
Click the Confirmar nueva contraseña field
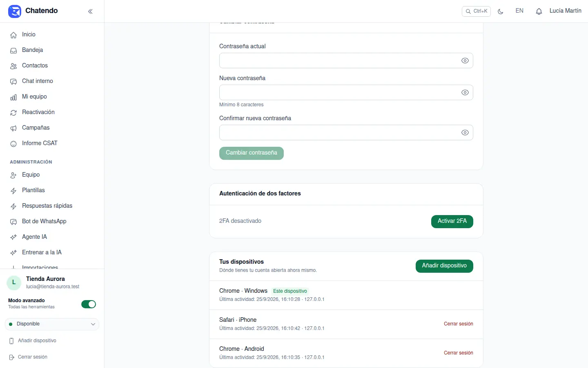pyautogui.click(x=346, y=132)
